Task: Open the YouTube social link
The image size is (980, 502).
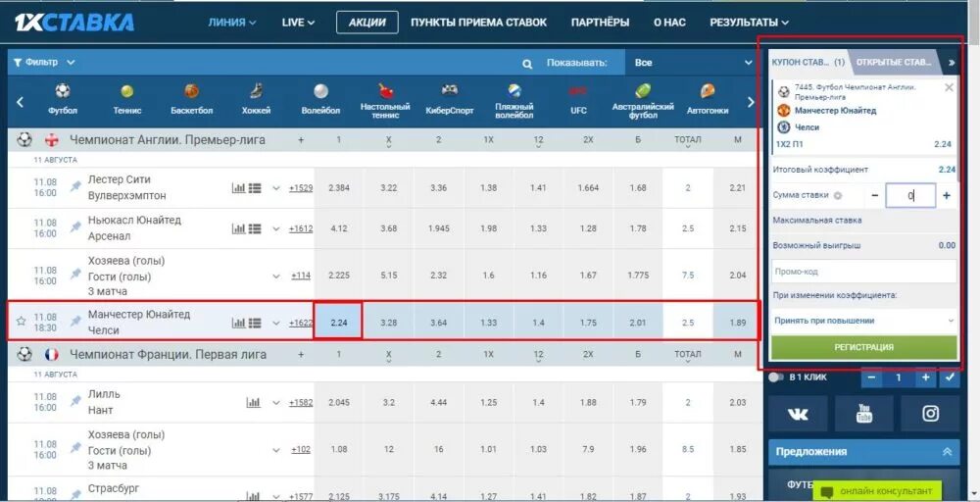Action: click(864, 414)
